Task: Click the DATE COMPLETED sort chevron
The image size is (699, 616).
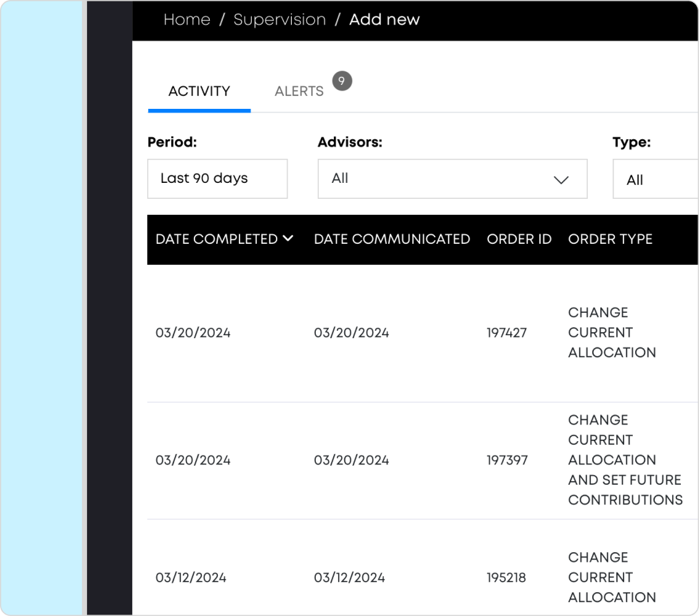Action: coord(288,239)
